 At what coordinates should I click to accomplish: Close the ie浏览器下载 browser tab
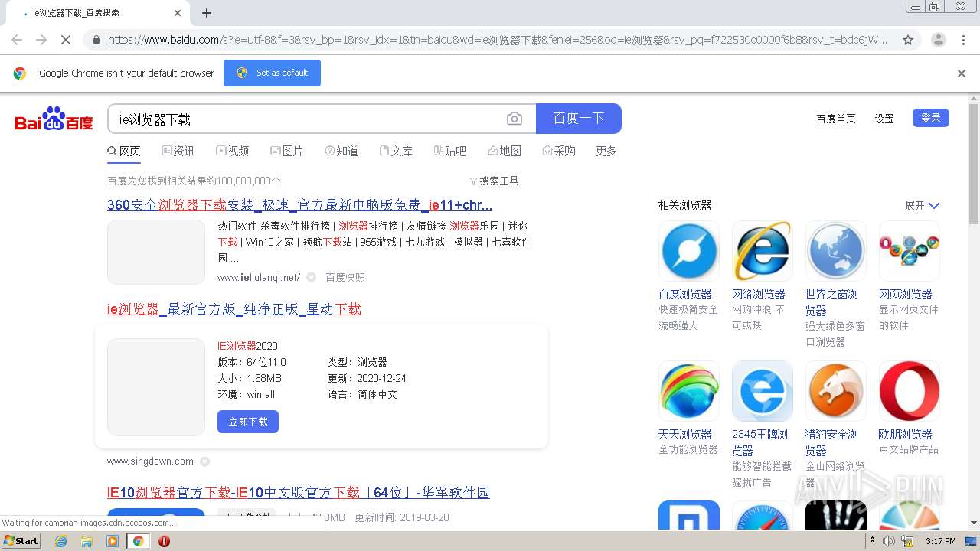point(178,13)
